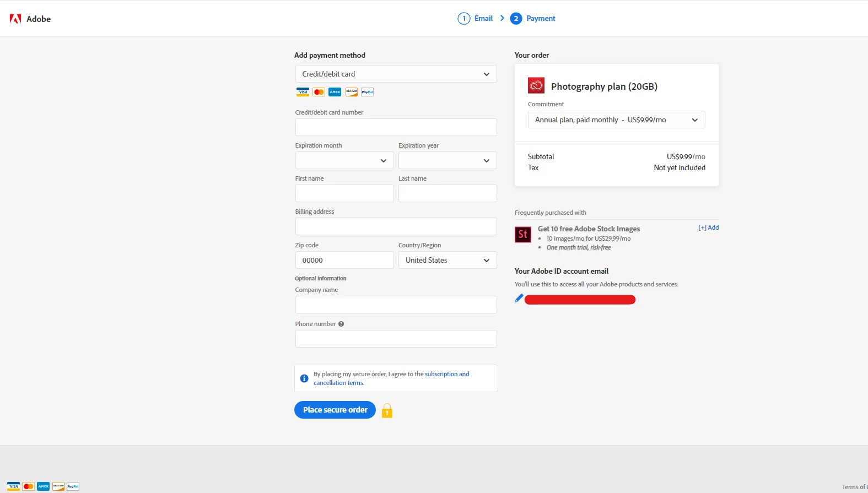Go back to the Email step

coord(483,19)
